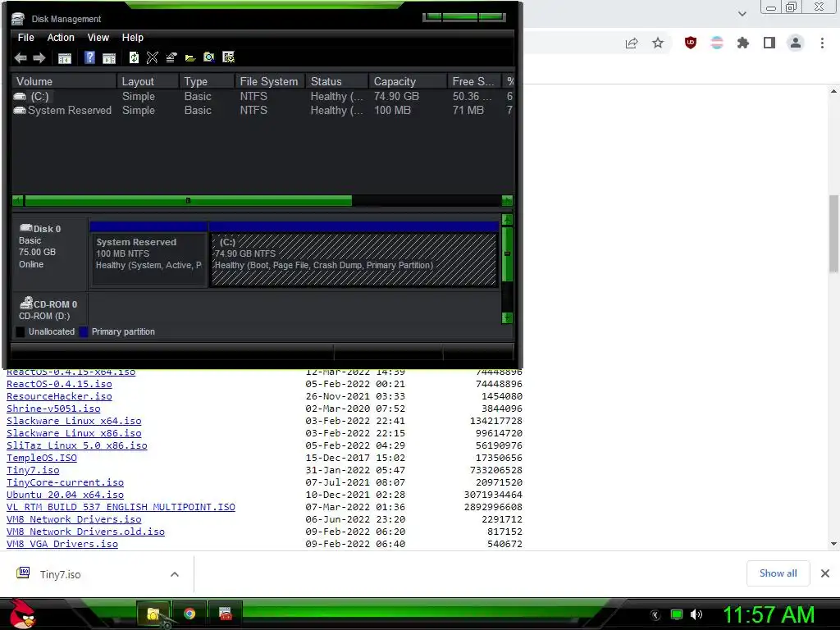The width and height of the screenshot is (840, 630).
Task: Click the blue Help question mark icon
Action: tap(89, 57)
